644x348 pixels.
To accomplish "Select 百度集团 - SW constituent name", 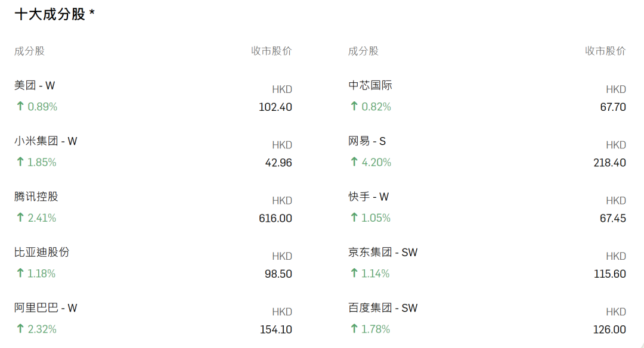I will pos(383,308).
